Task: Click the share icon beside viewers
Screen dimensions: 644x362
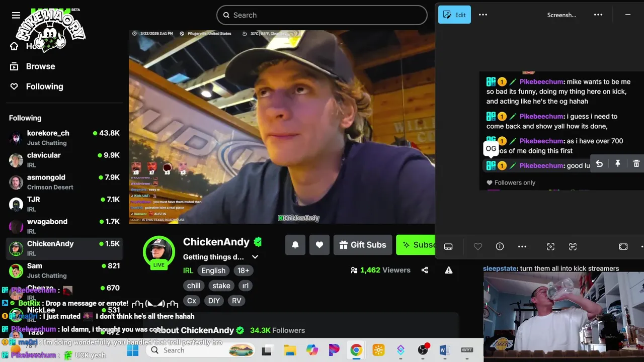Action: tap(425, 270)
